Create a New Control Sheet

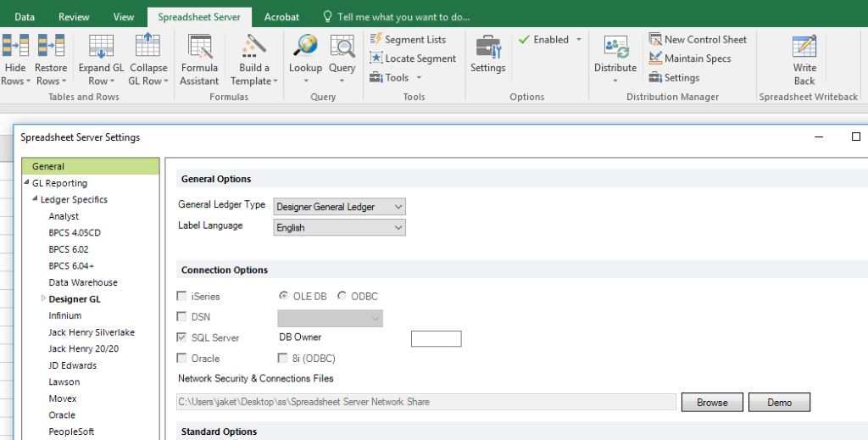tap(698, 39)
